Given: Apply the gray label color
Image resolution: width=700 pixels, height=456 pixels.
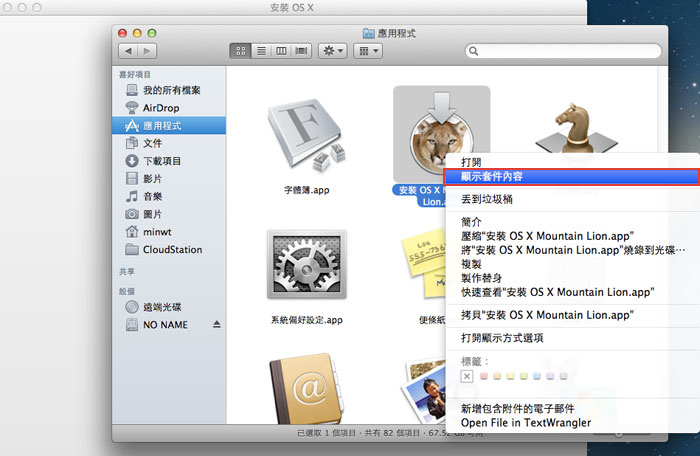Looking at the screenshot, I should coord(563,376).
